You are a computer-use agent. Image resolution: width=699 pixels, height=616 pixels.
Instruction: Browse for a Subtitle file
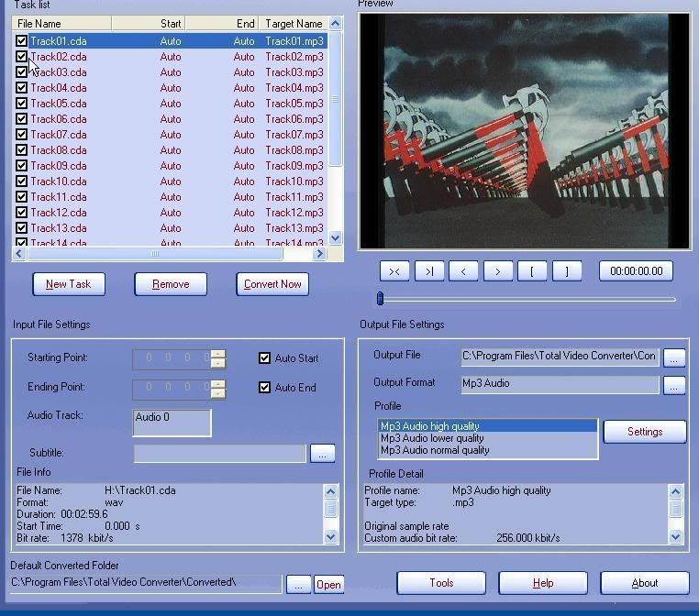click(322, 454)
